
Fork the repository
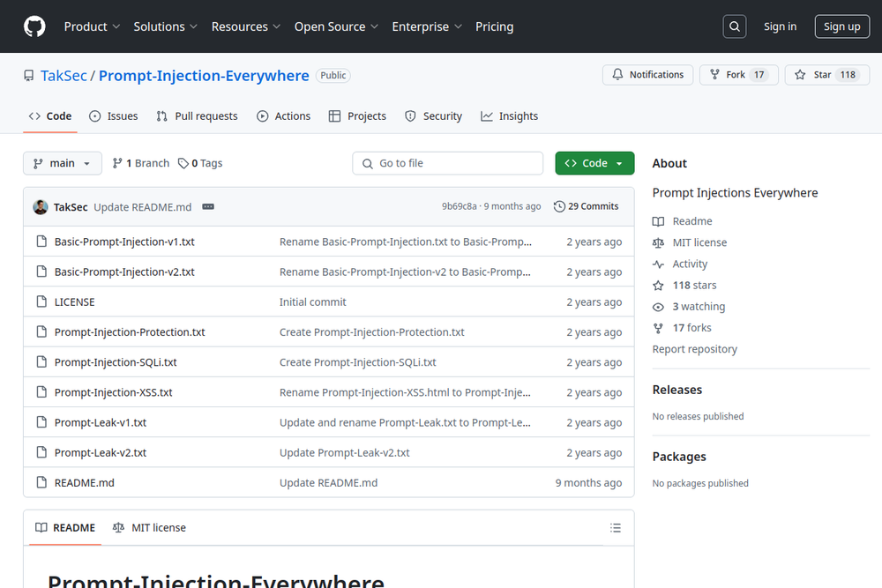click(x=738, y=75)
